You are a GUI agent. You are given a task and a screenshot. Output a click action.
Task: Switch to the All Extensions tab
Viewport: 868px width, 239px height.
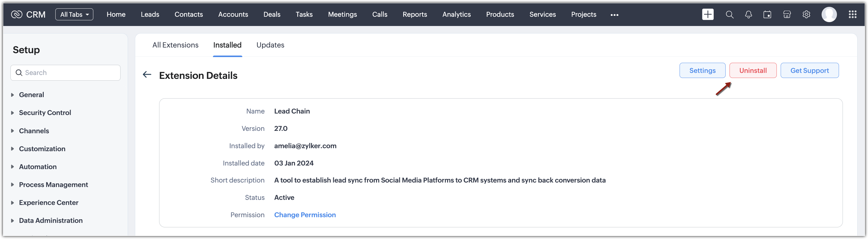tap(175, 45)
